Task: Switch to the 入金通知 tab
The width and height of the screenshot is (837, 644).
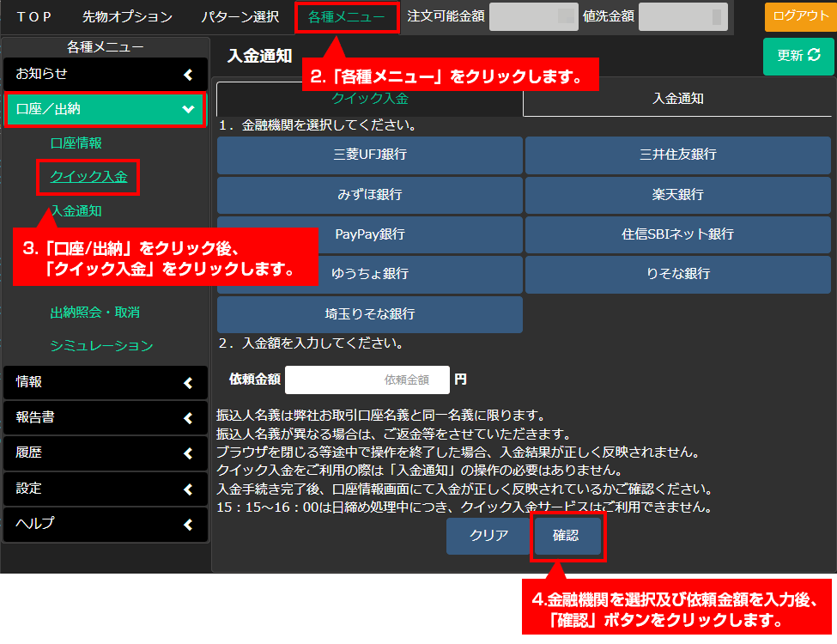Action: [678, 99]
